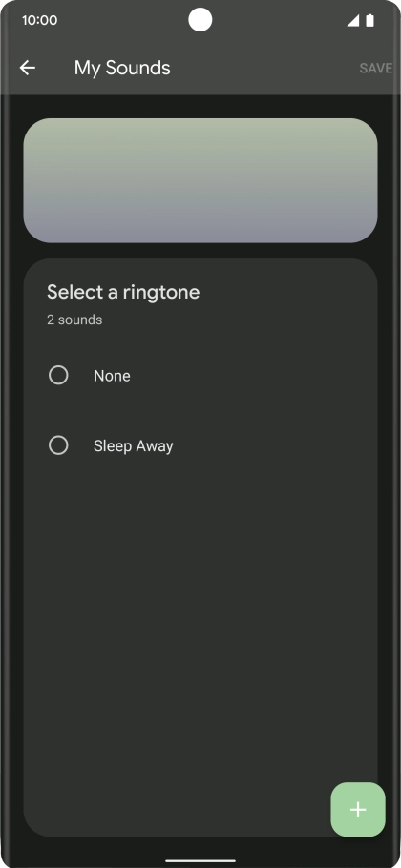Image resolution: width=401 pixels, height=868 pixels.
Task: Go back using the arrow icon
Action: (27, 68)
